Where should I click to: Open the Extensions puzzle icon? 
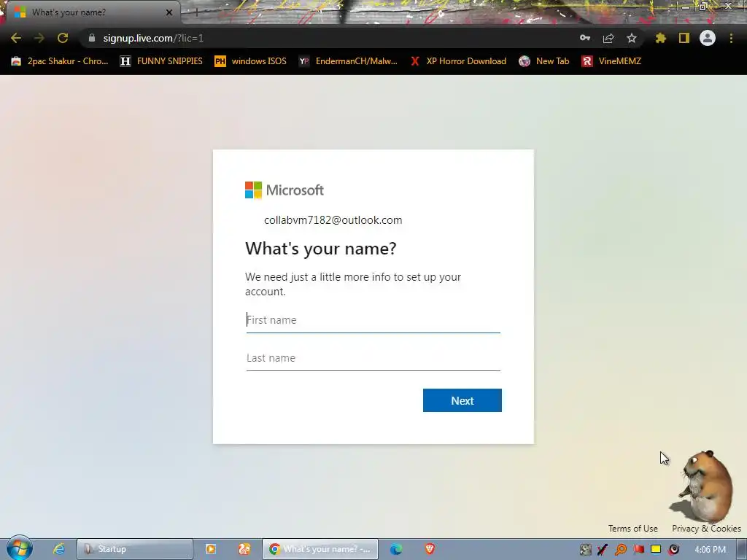tap(661, 38)
